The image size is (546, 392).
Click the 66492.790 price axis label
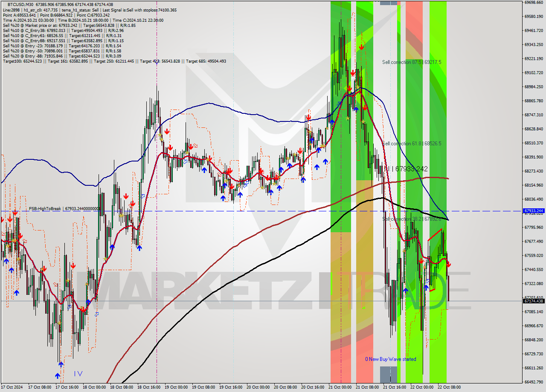[534, 382]
